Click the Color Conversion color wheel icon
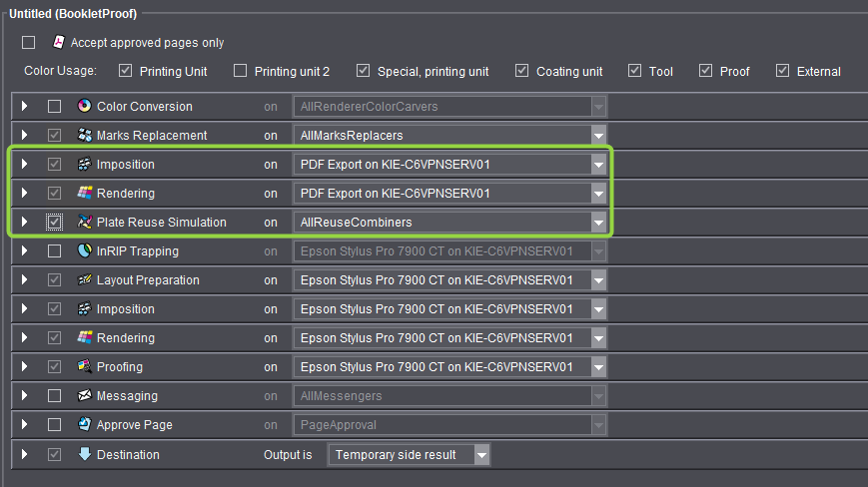The image size is (868, 487). tap(84, 106)
